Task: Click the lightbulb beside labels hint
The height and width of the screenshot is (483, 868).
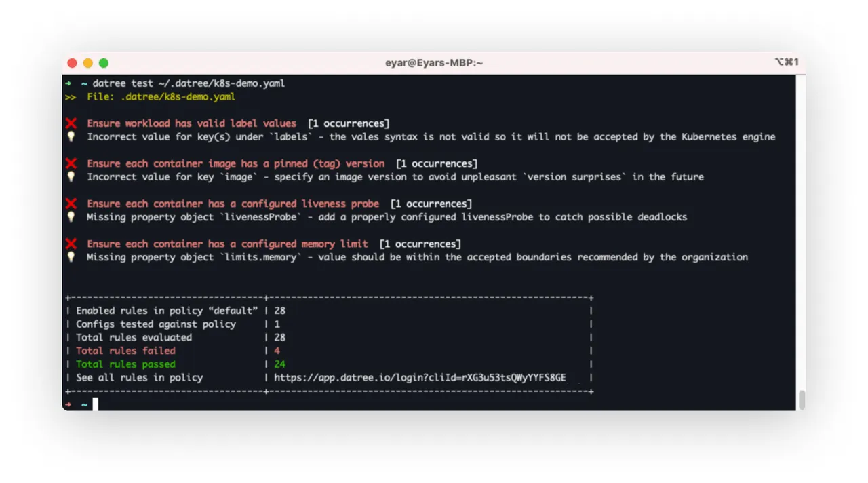Action: point(71,137)
